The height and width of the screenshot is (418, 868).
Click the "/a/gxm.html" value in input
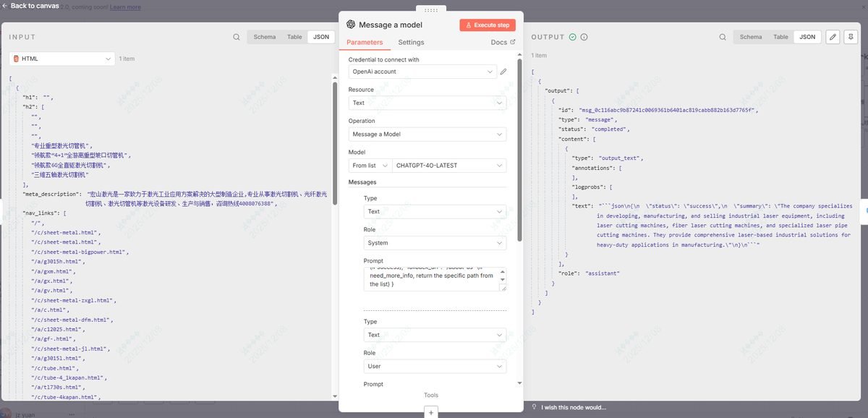coord(52,271)
